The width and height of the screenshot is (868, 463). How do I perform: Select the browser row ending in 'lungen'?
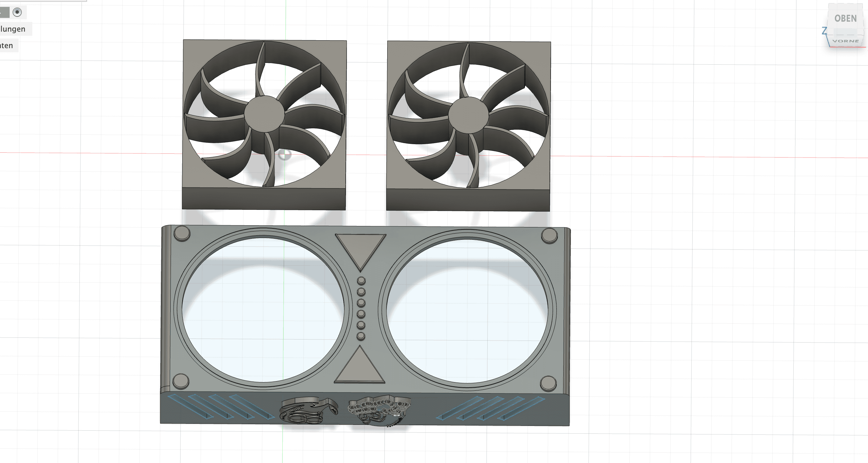point(16,29)
